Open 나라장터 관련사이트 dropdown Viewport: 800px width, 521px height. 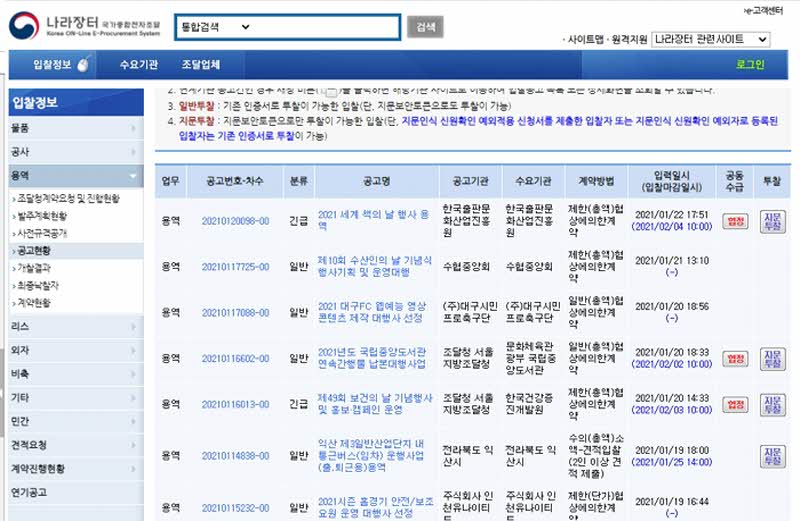click(x=710, y=39)
